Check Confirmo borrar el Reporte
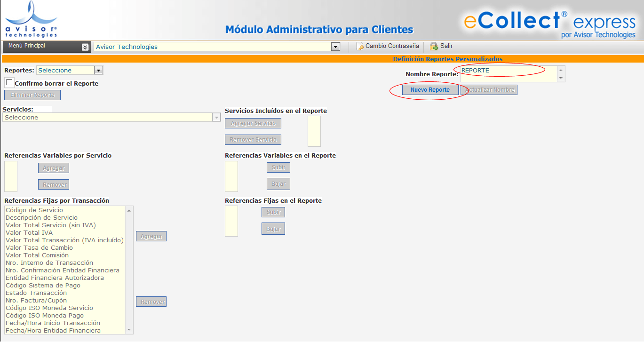The image size is (644, 342). point(9,82)
